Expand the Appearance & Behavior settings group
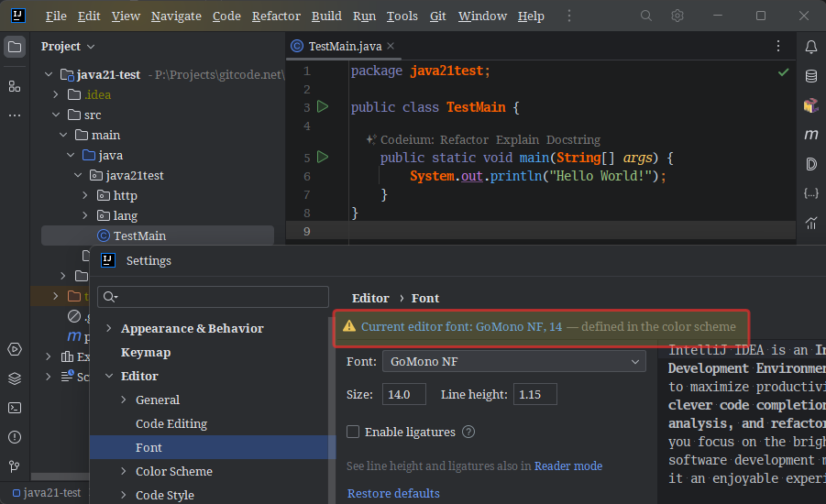 point(109,328)
